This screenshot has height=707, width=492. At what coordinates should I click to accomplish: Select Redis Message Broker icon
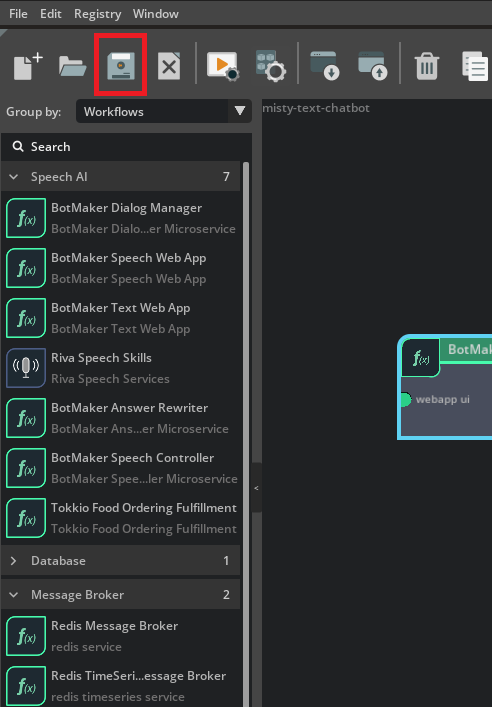click(x=26, y=636)
